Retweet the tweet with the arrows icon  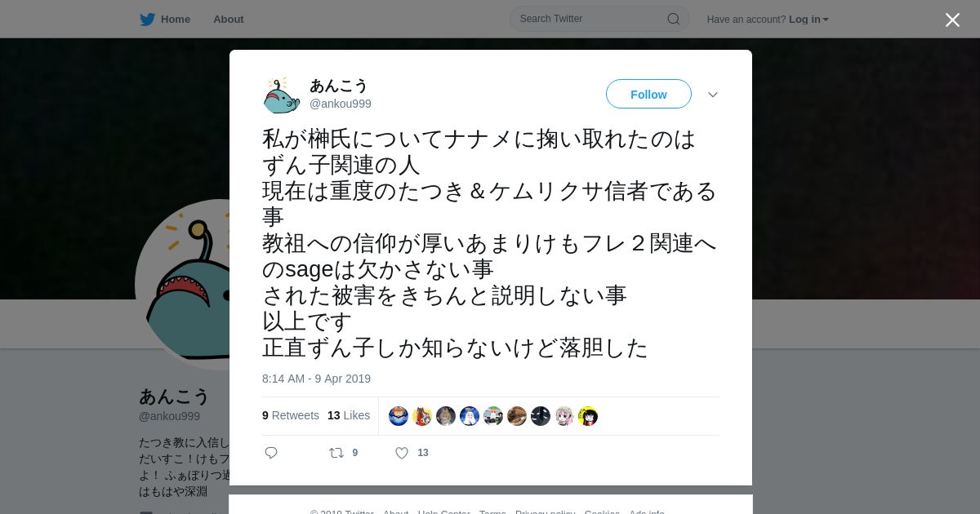(x=336, y=453)
